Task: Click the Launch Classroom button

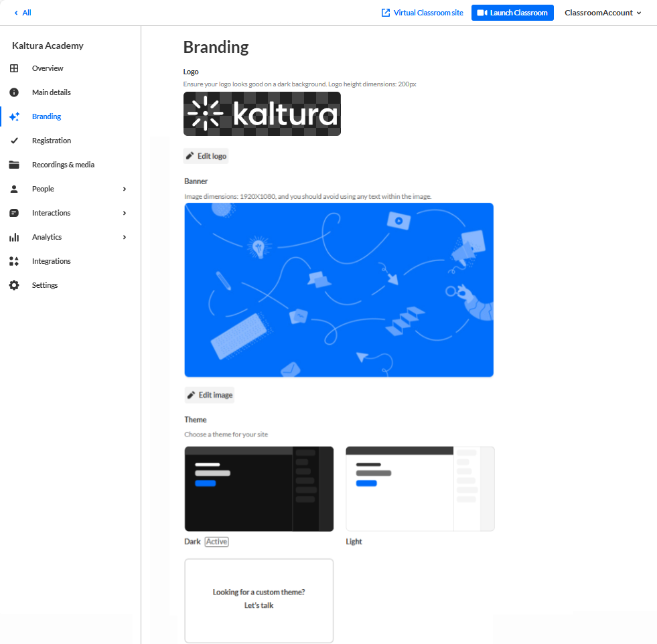Action: 512,13
